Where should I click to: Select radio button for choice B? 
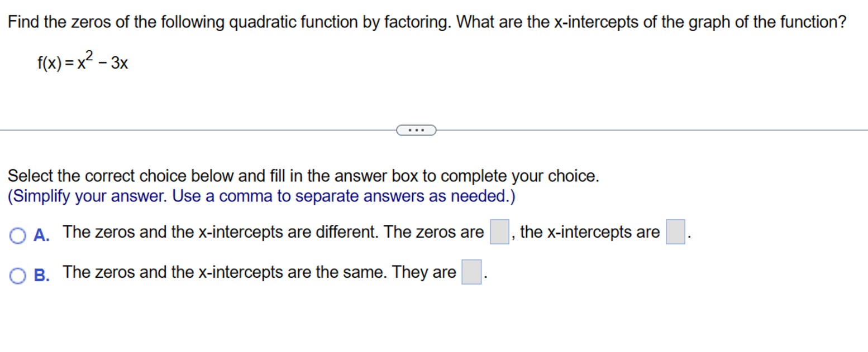[x=17, y=276]
